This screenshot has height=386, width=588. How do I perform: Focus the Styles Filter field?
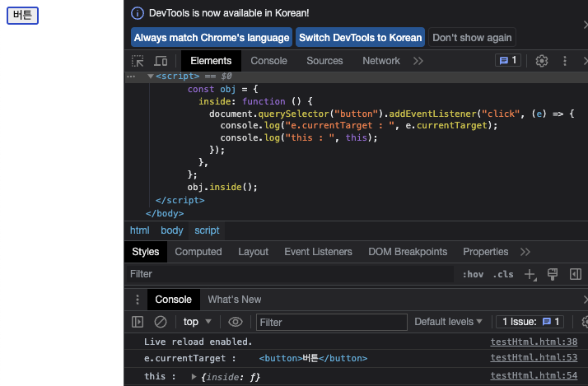click(x=290, y=274)
